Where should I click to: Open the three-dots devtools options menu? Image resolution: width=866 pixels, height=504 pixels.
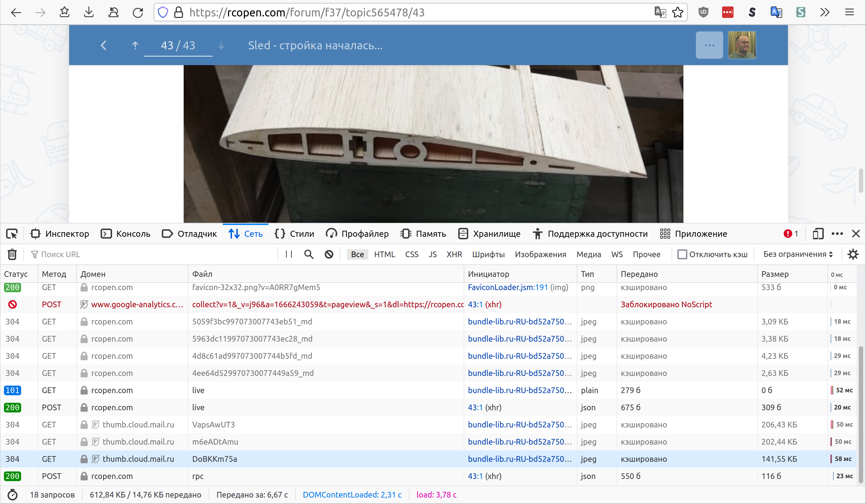[x=837, y=234]
